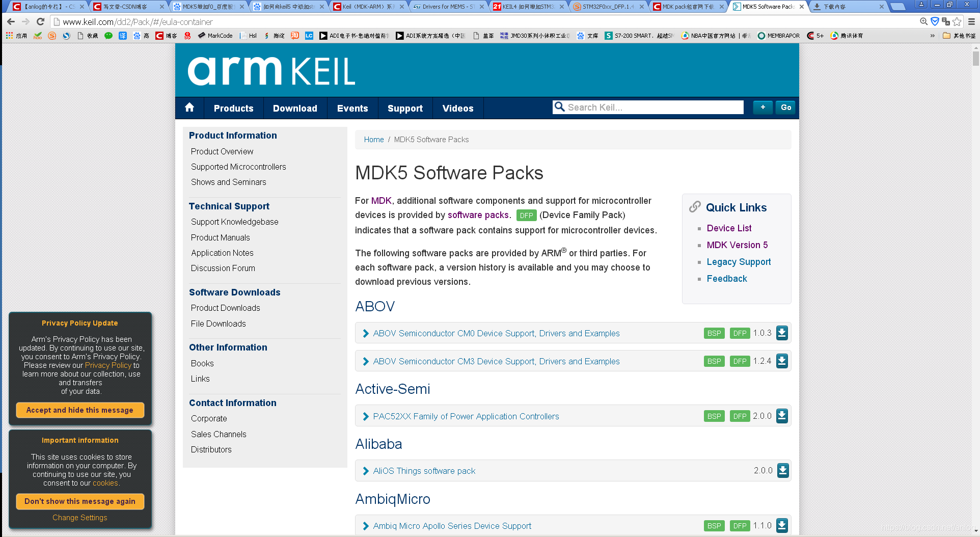Click the DFP badge in the intro paragraph

[526, 216]
